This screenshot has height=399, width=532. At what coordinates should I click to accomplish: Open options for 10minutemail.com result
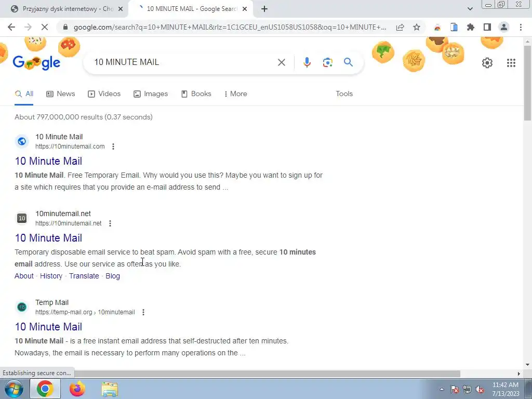tap(113, 147)
